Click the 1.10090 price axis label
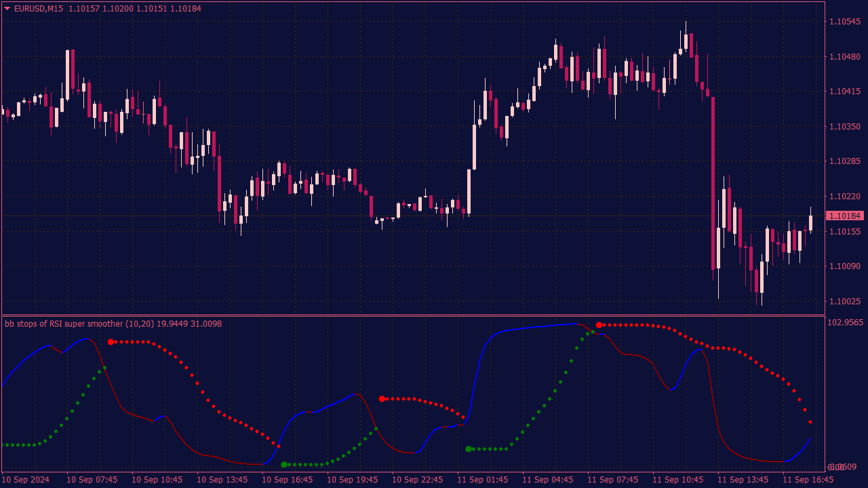Screen dimensions: 868x488 click(x=845, y=266)
